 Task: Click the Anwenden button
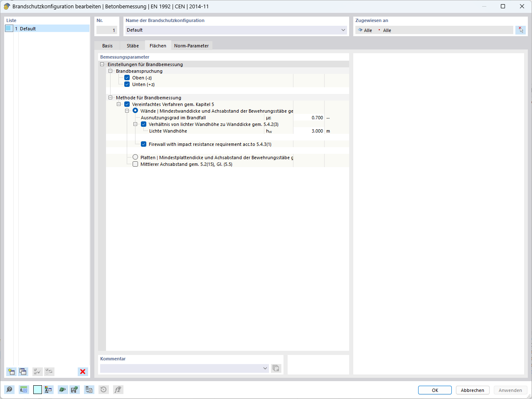pos(510,390)
